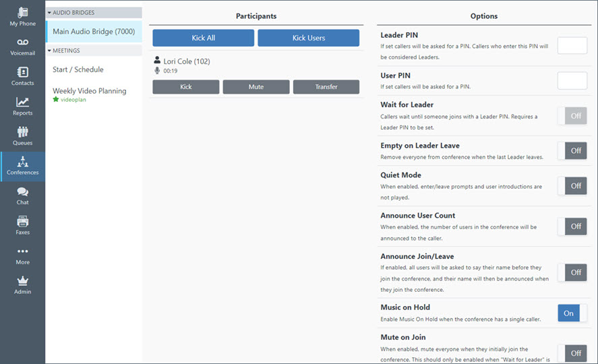The image size is (598, 364).
Task: Toggle the Empty on Leader Leave switch
Action: pyautogui.click(x=572, y=150)
